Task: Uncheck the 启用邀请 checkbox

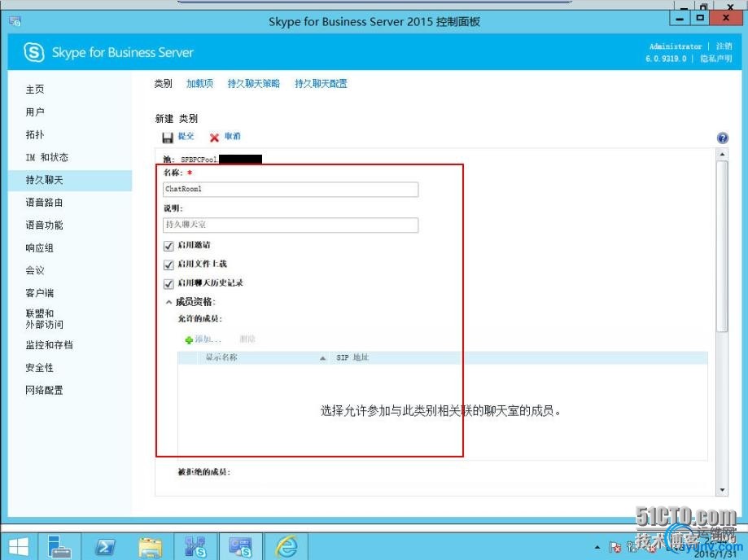Action: (x=168, y=246)
